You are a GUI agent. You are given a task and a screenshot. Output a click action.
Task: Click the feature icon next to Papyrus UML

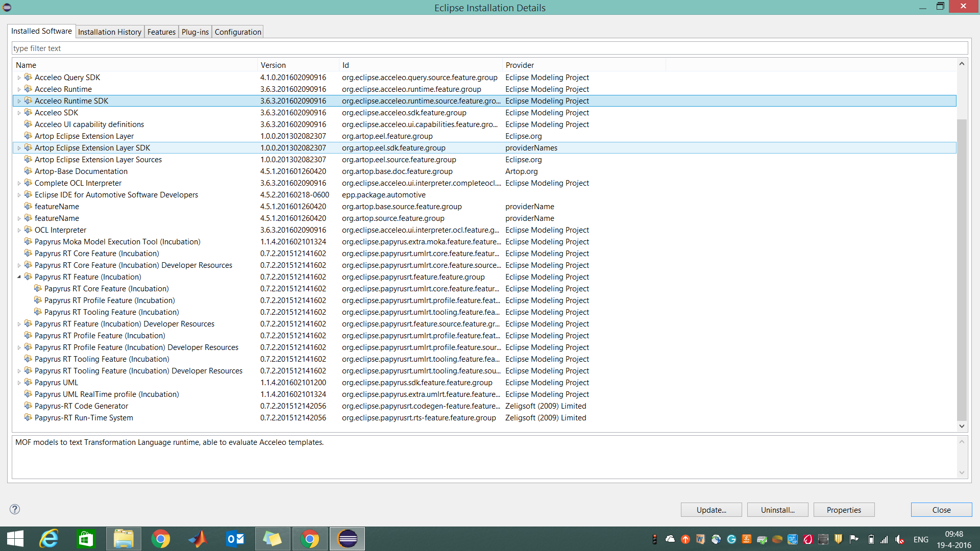(x=28, y=382)
